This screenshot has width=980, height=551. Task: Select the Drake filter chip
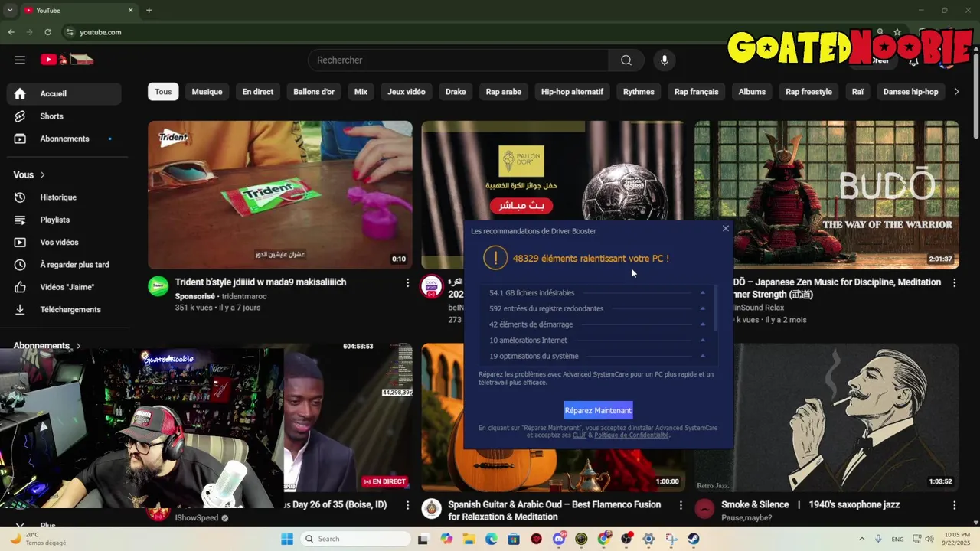coord(456,92)
